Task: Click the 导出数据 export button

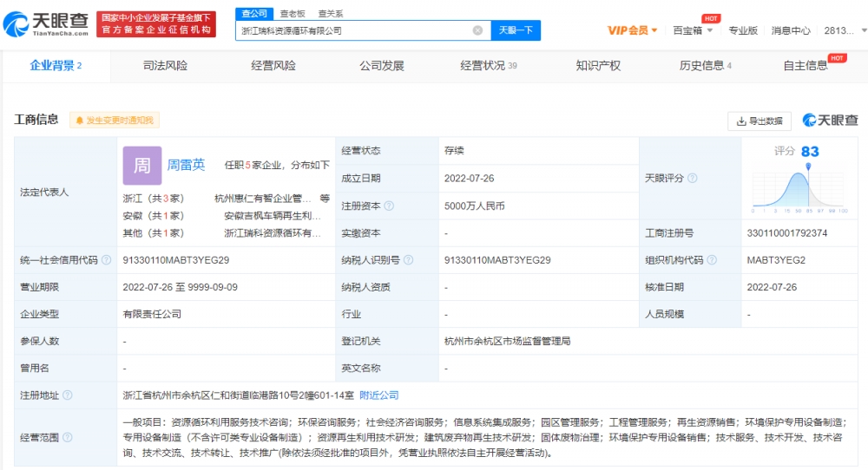Action: 759,121
